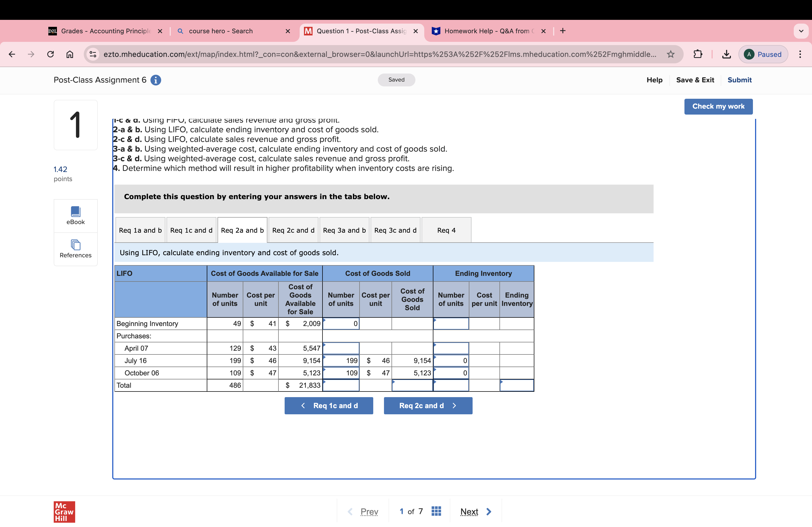This screenshot has height=527, width=812.
Task: Open the Req 4 tab
Action: 446,230
